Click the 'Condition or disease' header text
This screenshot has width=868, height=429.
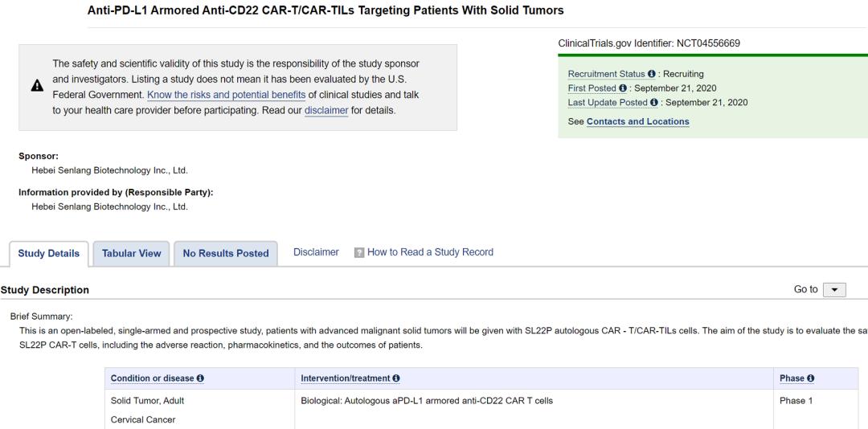(153, 378)
